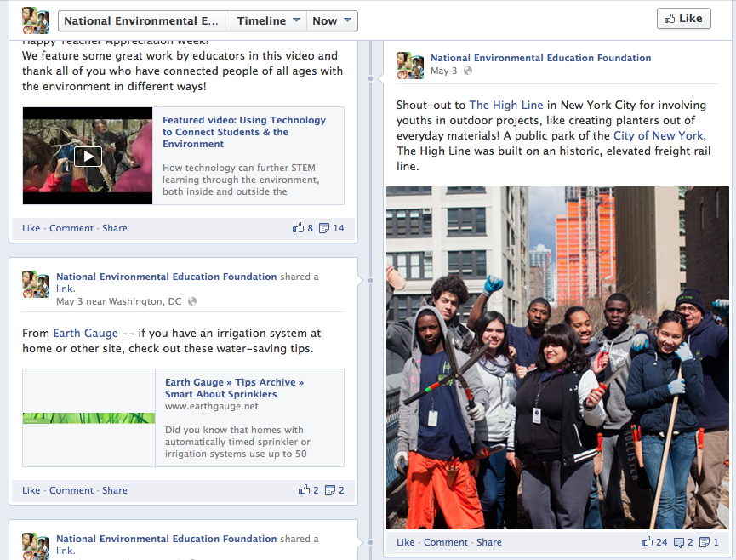Comment on the High Line photo post
The width and height of the screenshot is (736, 560).
click(446, 542)
